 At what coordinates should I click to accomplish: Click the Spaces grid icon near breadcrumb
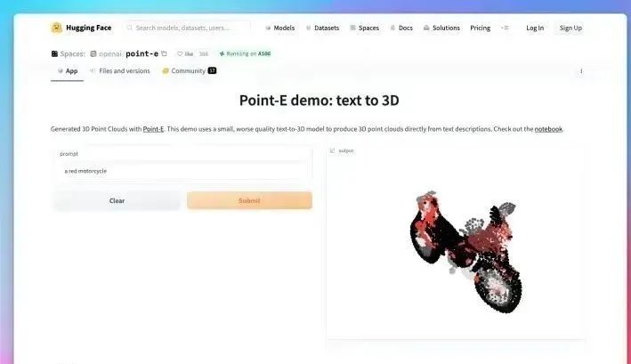[x=54, y=53]
